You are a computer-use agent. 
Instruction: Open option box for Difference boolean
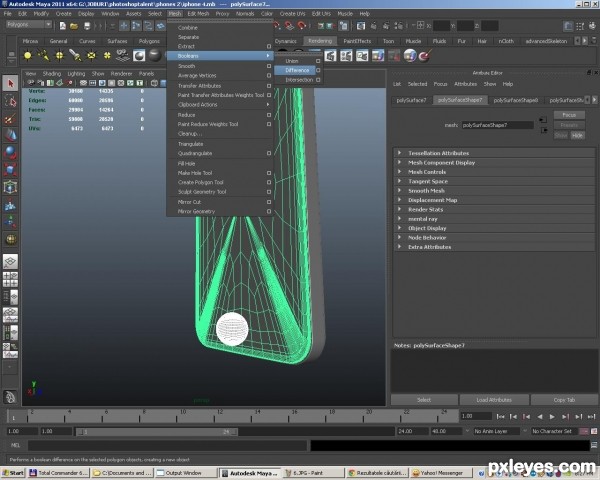pyautogui.click(x=318, y=70)
